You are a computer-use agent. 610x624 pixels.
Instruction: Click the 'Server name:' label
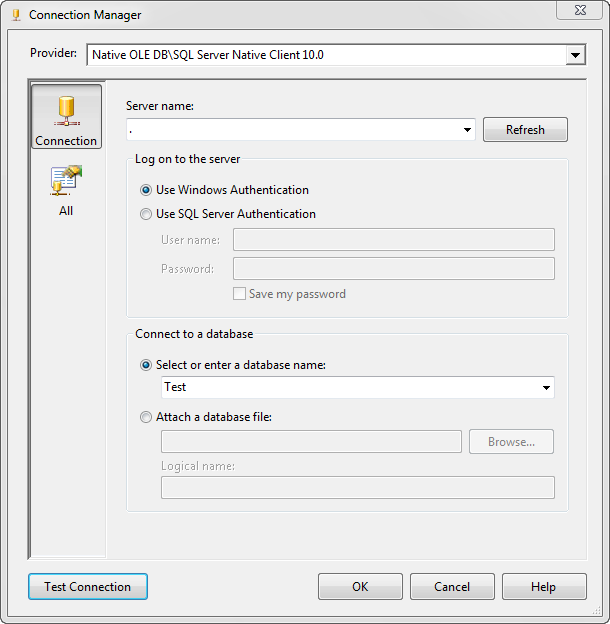(x=160, y=106)
